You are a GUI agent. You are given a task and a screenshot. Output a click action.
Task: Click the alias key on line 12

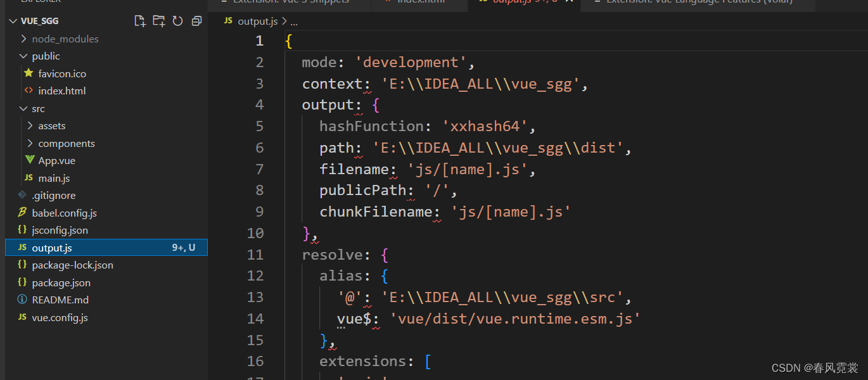(x=341, y=275)
